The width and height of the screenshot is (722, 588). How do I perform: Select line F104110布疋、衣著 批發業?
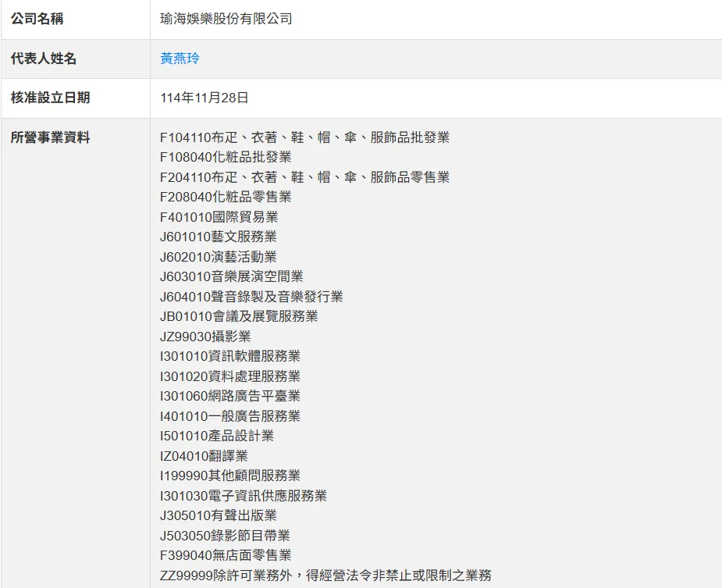[x=305, y=137]
